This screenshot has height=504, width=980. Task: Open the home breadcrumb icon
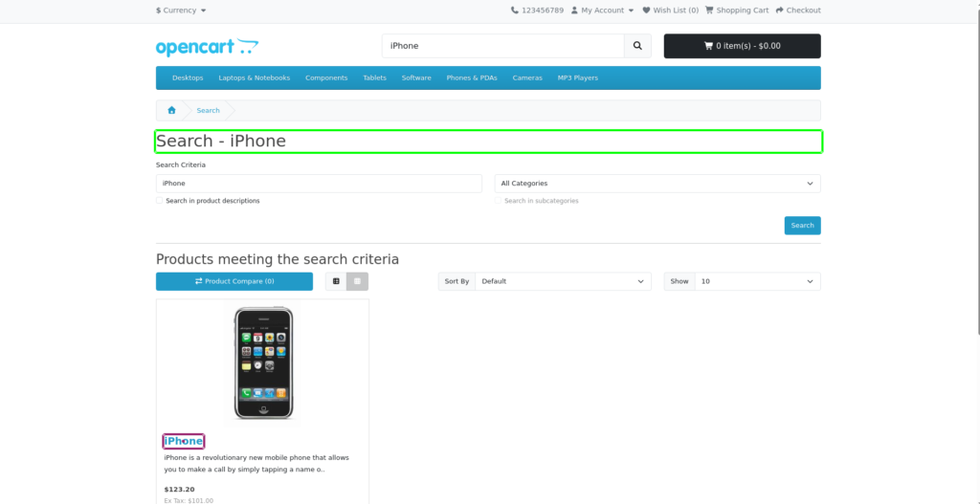(x=171, y=111)
